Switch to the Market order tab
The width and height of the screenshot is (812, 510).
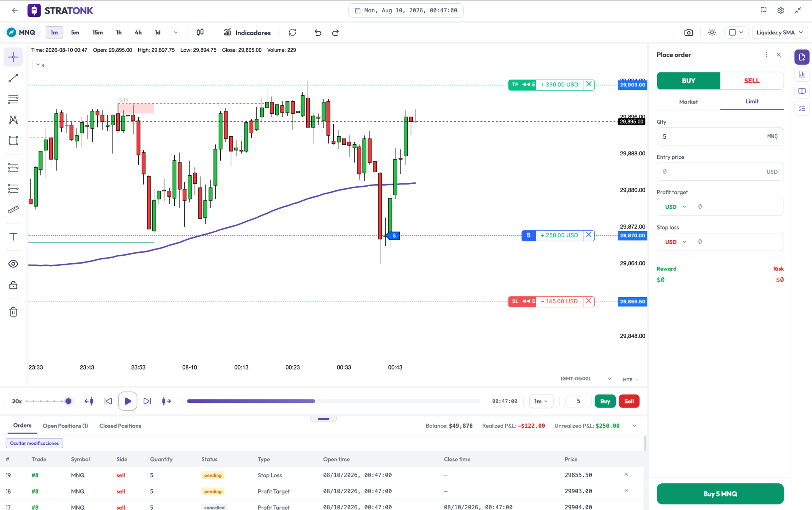click(689, 102)
